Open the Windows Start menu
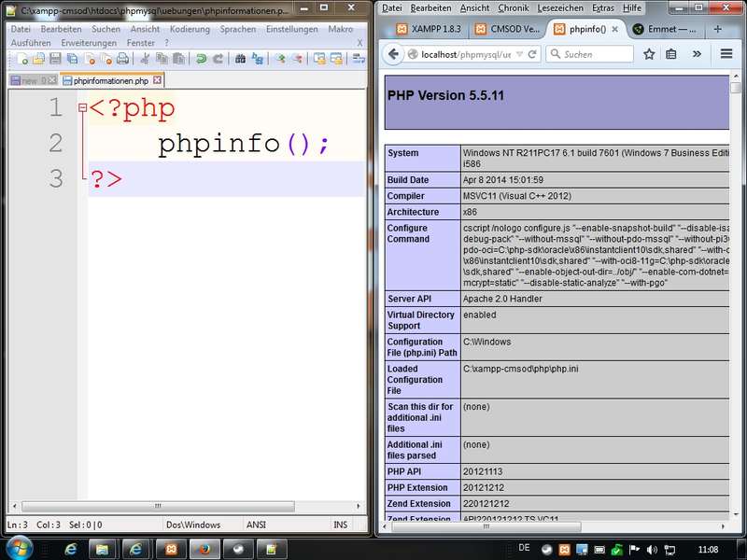The height and width of the screenshot is (560, 747). coord(19,548)
